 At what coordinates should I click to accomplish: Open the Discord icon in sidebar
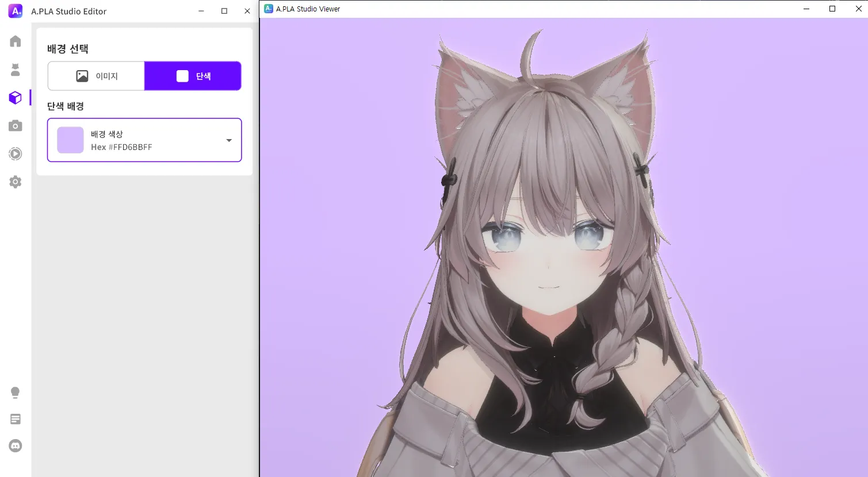pyautogui.click(x=16, y=445)
